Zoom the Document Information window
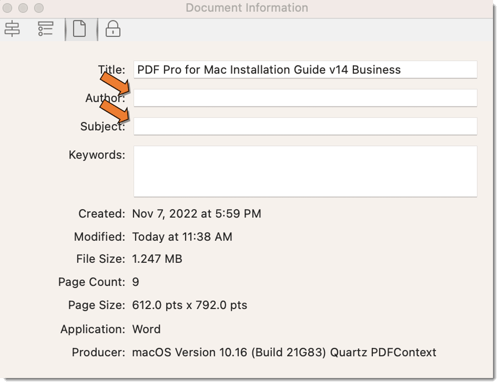Viewport: 500px width, 385px height. point(39,8)
